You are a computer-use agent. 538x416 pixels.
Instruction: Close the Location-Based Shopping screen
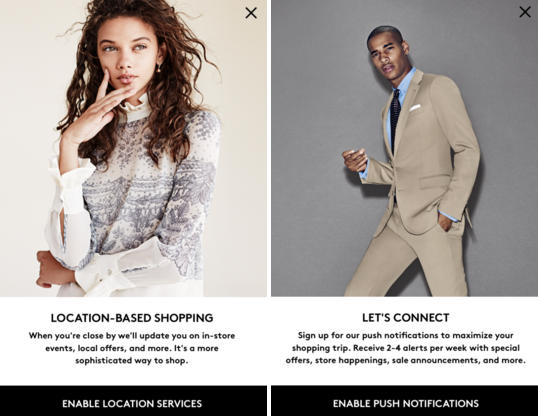coord(251,13)
